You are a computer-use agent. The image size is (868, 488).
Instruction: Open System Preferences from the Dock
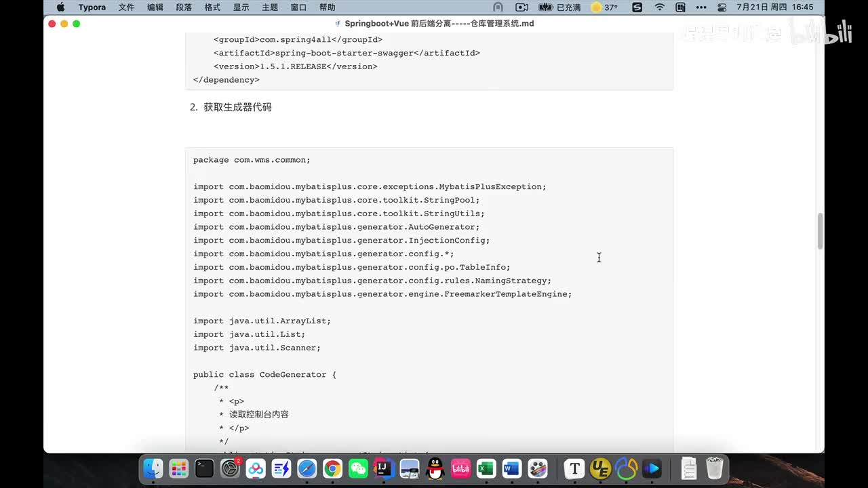tap(231, 468)
